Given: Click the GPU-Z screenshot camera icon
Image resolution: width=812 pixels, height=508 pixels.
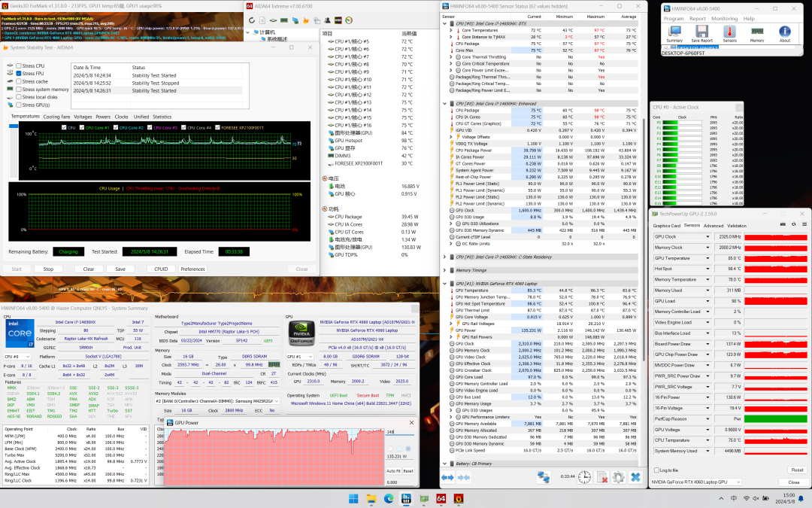Looking at the screenshot, I should [782, 224].
